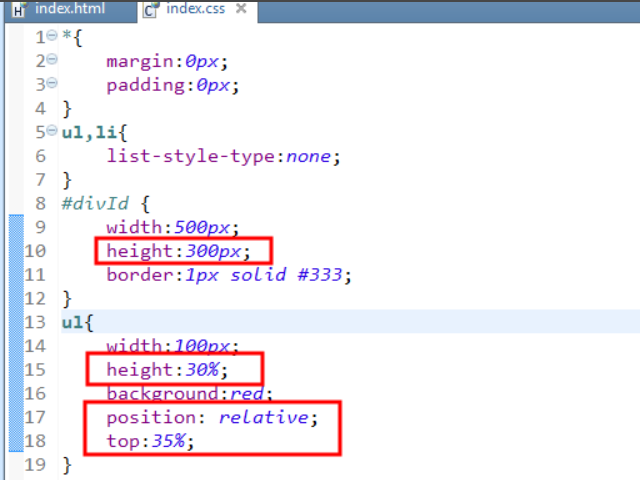Click the 'top:35%;' declaration
This screenshot has width=640, height=480.
pyautogui.click(x=150, y=441)
